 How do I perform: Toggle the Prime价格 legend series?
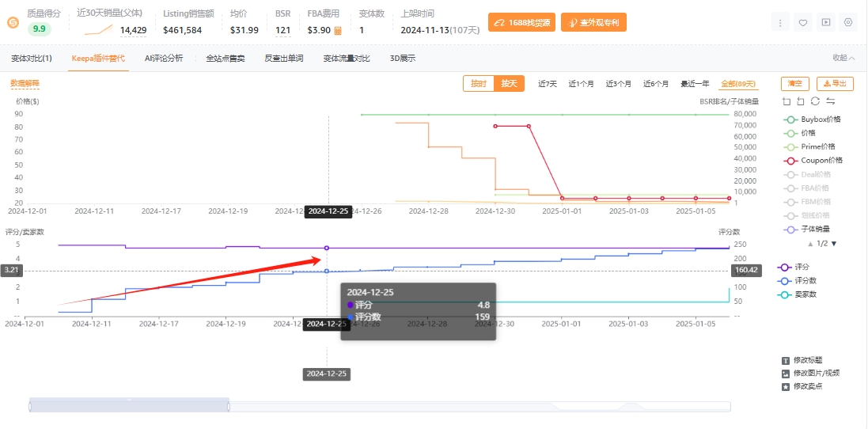(x=809, y=146)
